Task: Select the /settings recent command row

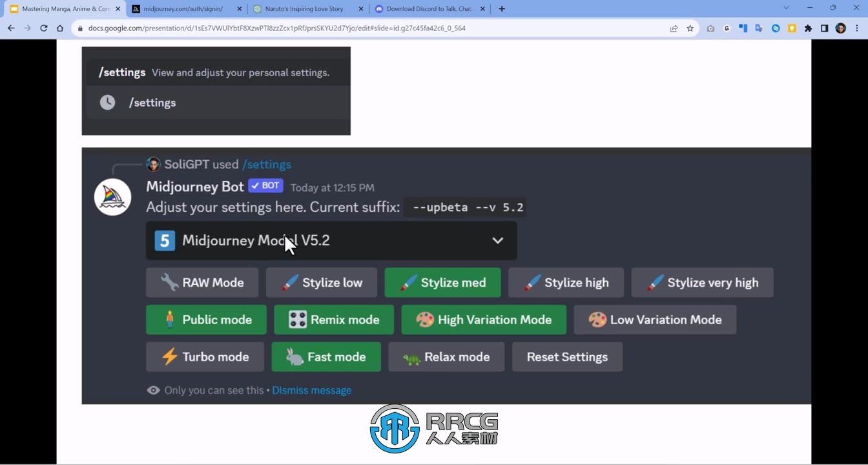Action: click(x=218, y=102)
